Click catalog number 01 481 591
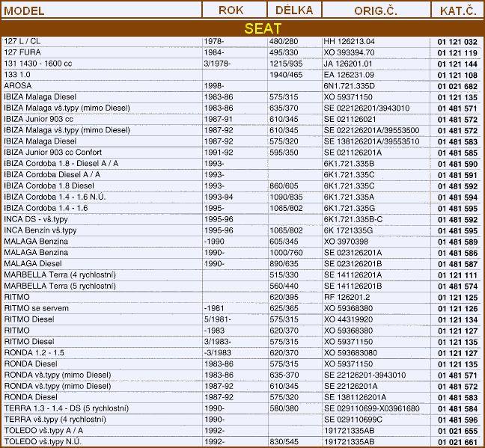This screenshot has height=448, width=485. coord(457,175)
